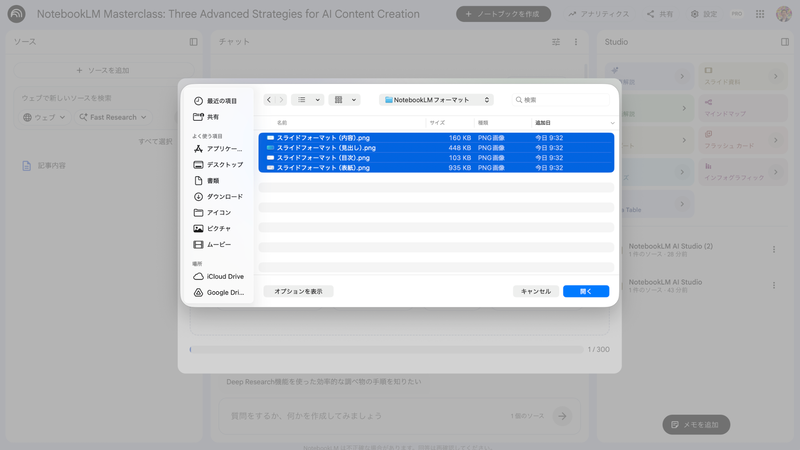This screenshot has height=450, width=800.
Task: Open マインドマップ Studio card
Action: click(x=743, y=108)
